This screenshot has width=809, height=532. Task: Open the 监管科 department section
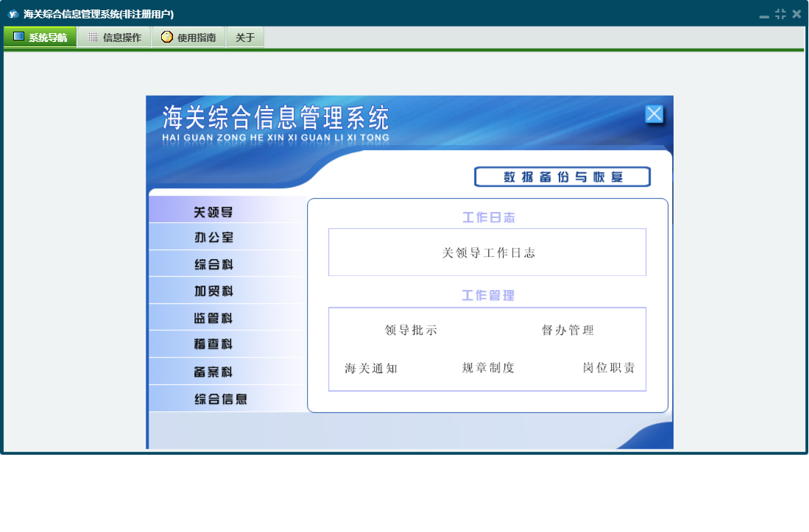pyautogui.click(x=213, y=318)
